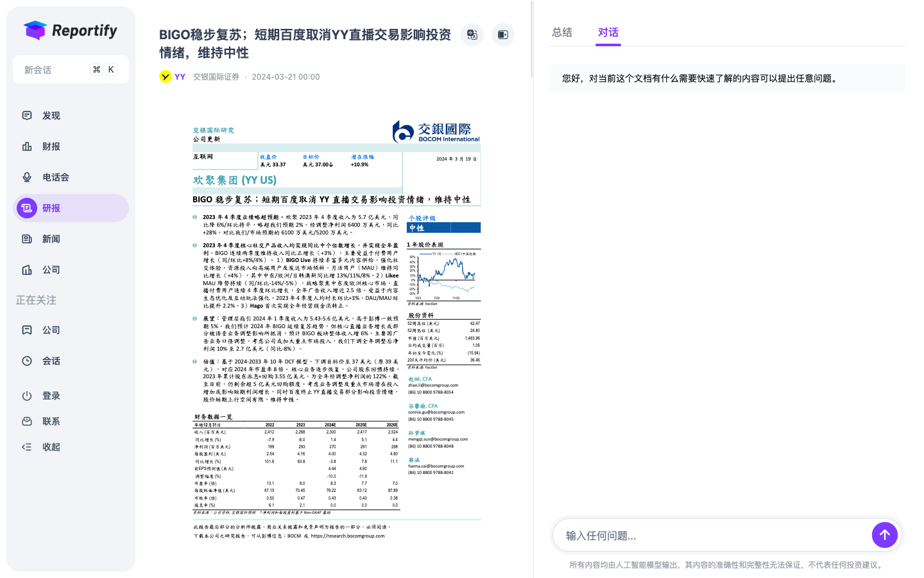Click the 发现 menu label
The image size is (924, 578).
point(51,116)
